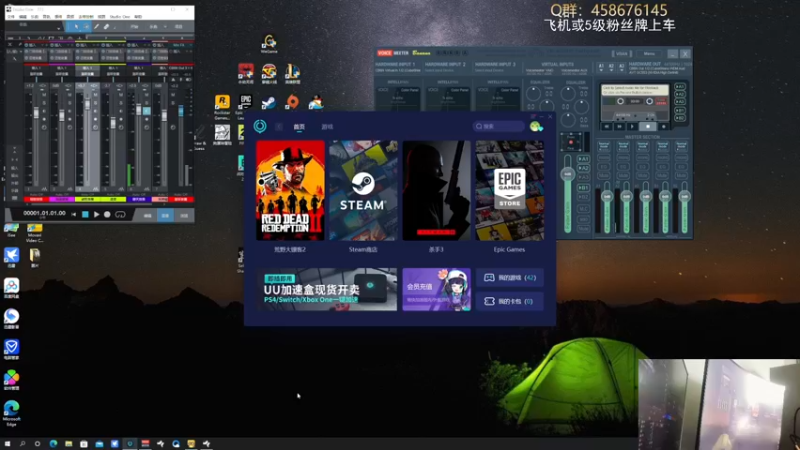Open Hardware Out A3 device dropdown
The image size is (800, 450).
(x=621, y=67)
